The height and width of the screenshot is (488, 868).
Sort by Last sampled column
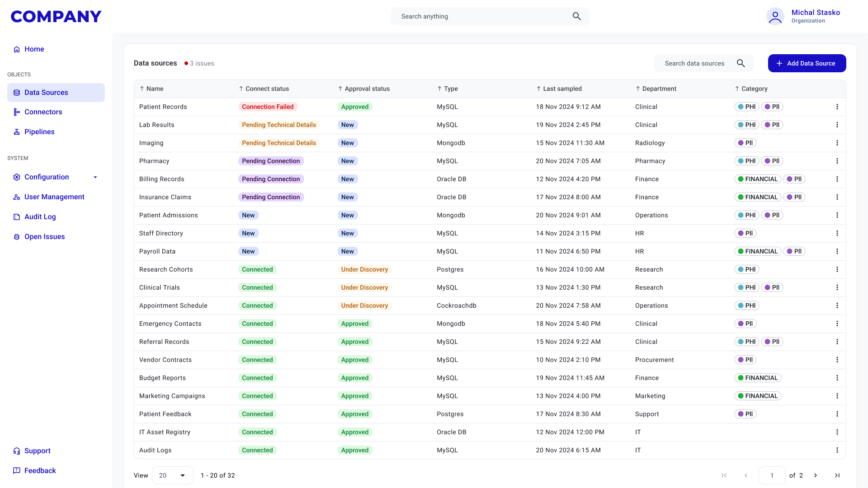coord(559,89)
